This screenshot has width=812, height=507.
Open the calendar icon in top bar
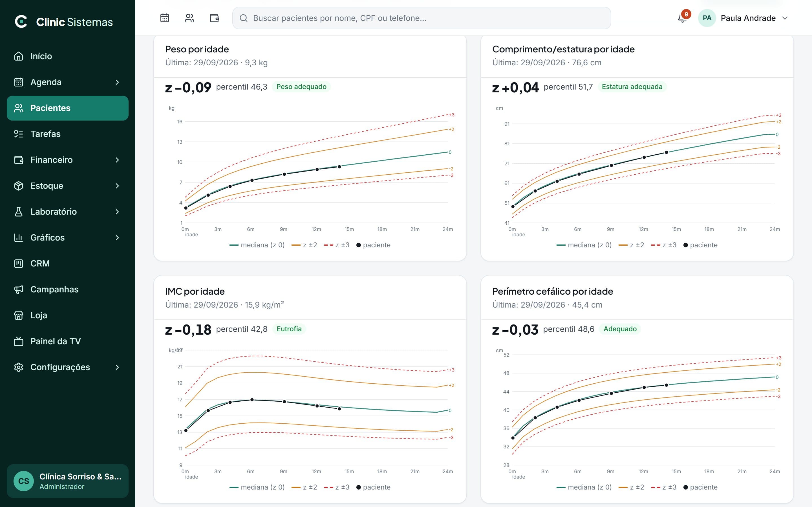pos(164,18)
